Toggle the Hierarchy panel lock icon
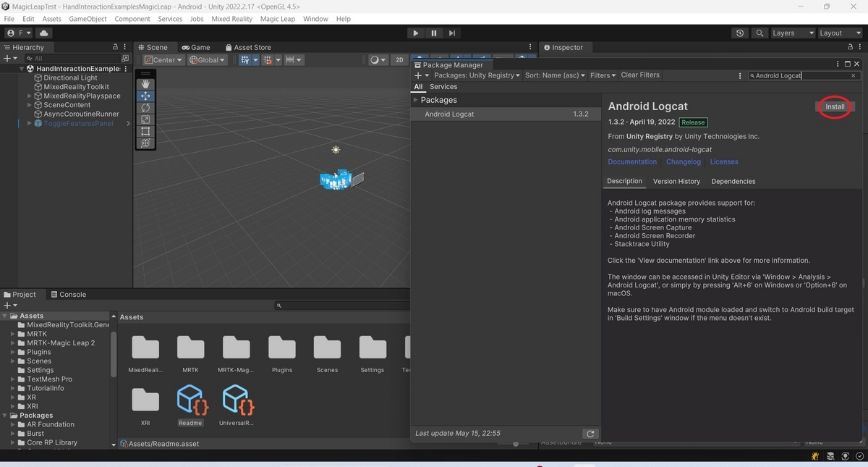Screen dimensions: 868x467 (115, 47)
